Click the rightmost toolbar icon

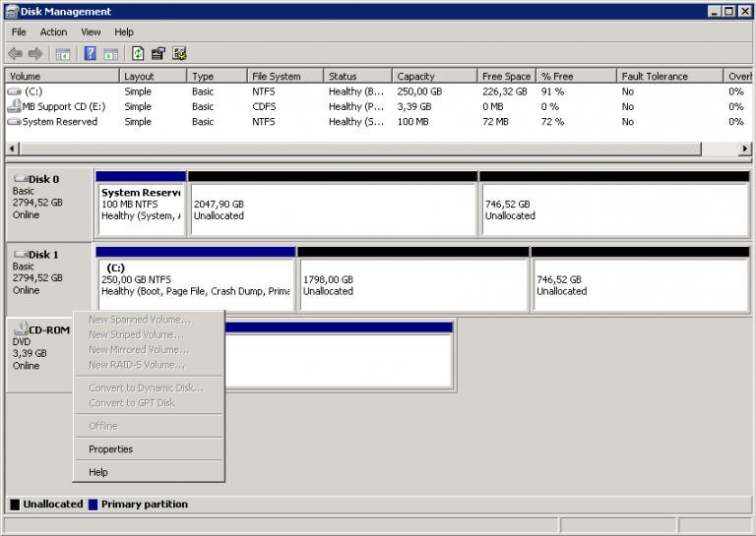click(179, 54)
